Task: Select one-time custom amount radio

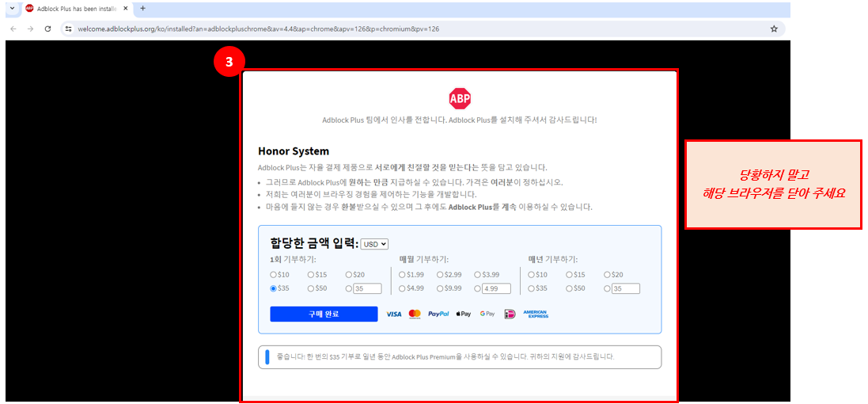Action: pos(348,288)
